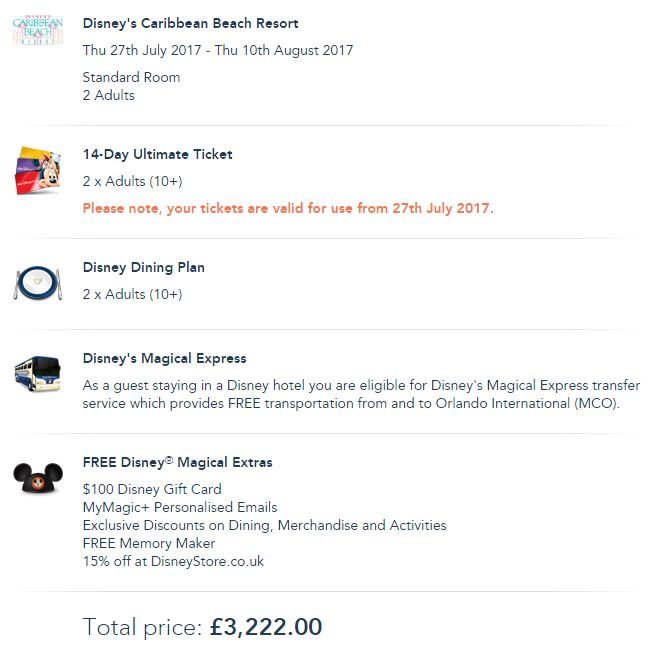
Task: Click the 14-Day Ultimate Ticket cards icon
Action: (x=38, y=171)
